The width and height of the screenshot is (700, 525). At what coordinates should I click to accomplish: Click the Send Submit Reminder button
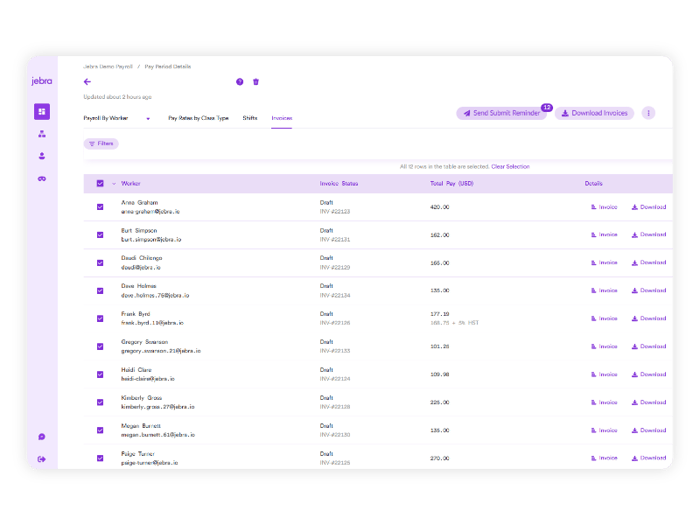(501, 113)
